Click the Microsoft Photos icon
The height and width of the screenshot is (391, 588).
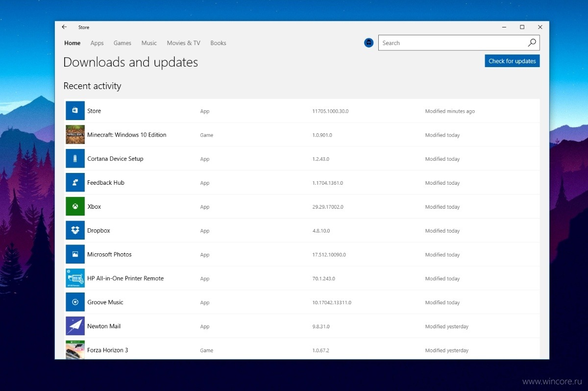coord(75,254)
